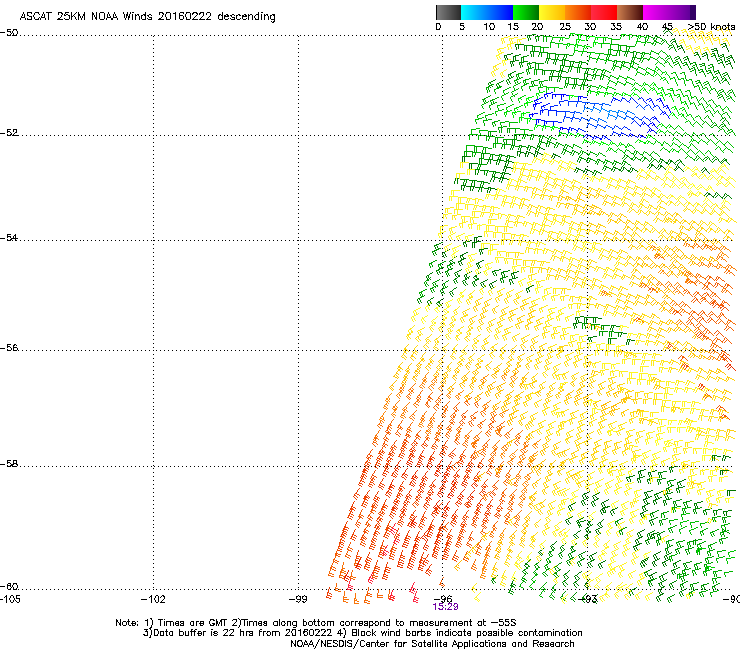Pick the yellow 20-25 knots legend swatch
Image resolution: width=740 pixels, height=650 pixels.
[x=552, y=12]
